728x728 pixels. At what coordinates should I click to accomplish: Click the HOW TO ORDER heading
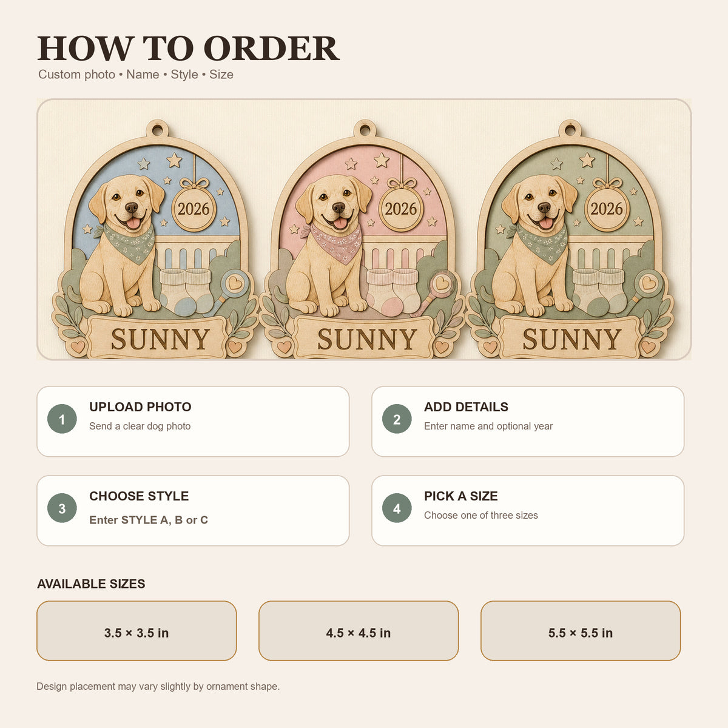188,49
